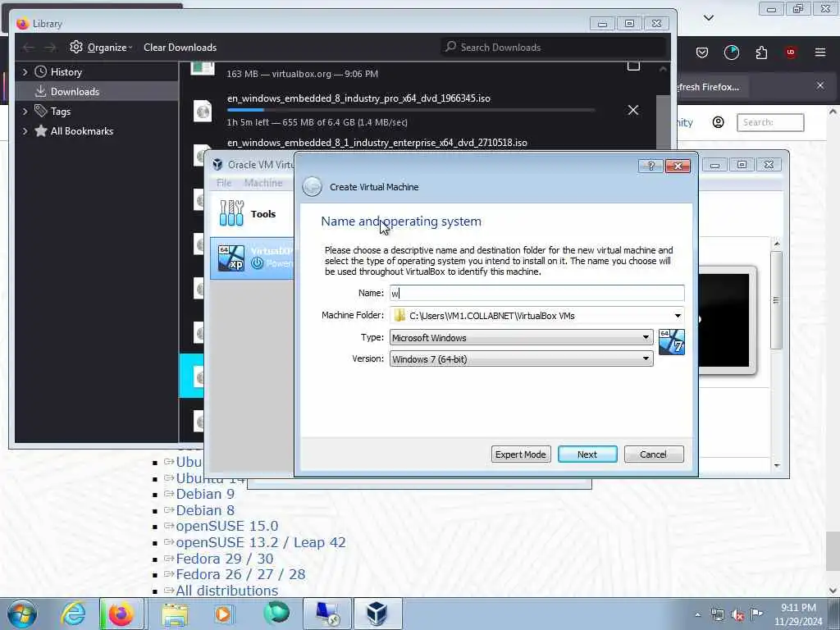Cancel the Create Virtual Machine wizard

tap(653, 454)
